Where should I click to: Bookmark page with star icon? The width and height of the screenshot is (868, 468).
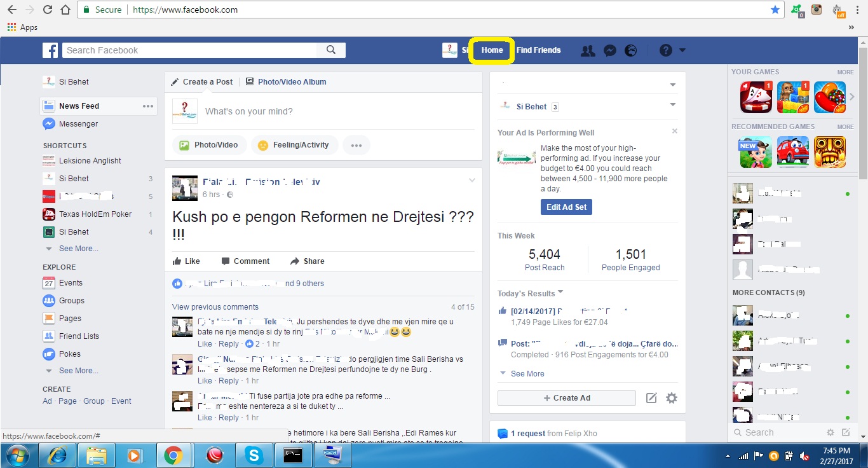(x=775, y=10)
